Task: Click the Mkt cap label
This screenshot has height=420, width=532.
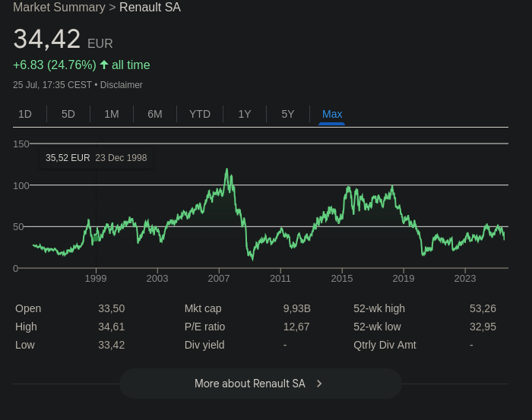Action: [203, 308]
